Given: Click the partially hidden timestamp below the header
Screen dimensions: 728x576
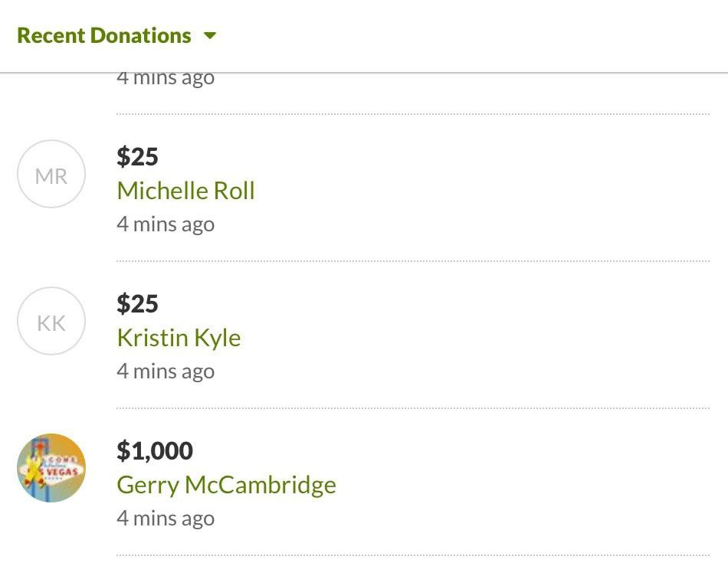Looking at the screenshot, I should [x=166, y=79].
